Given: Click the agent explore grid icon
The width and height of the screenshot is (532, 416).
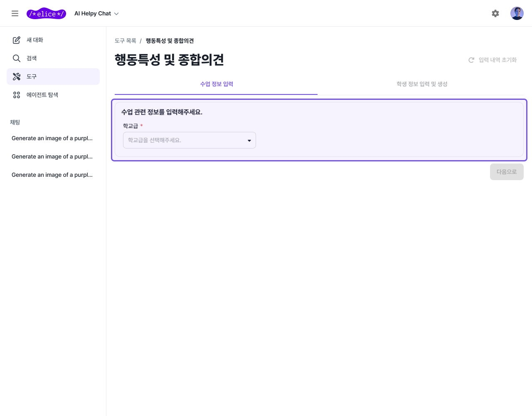Looking at the screenshot, I should pos(17,95).
